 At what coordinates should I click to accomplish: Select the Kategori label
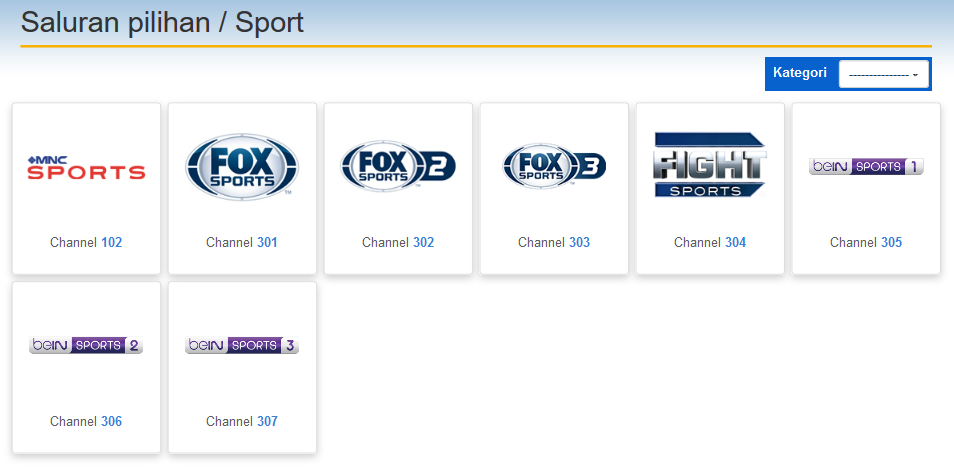[800, 72]
